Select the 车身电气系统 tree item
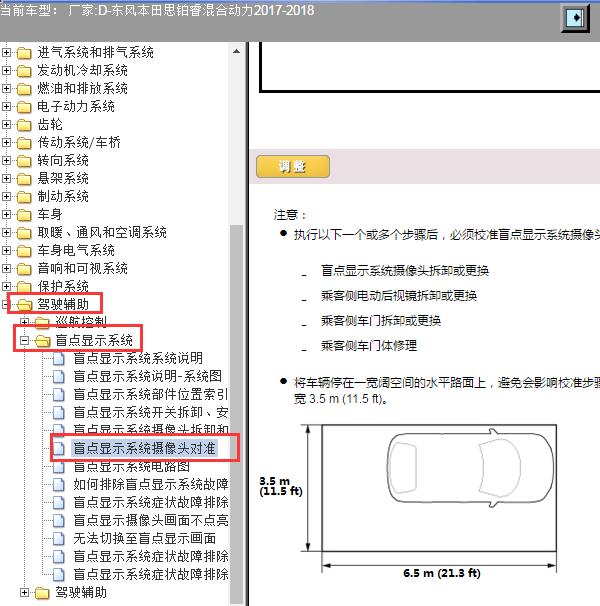Image resolution: width=600 pixels, height=606 pixels. (76, 250)
